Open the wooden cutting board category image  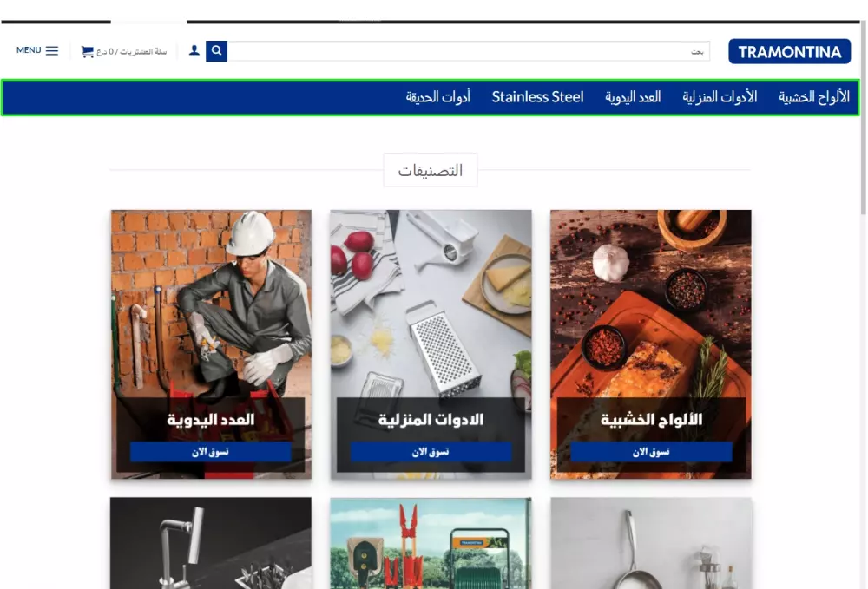pyautogui.click(x=651, y=304)
